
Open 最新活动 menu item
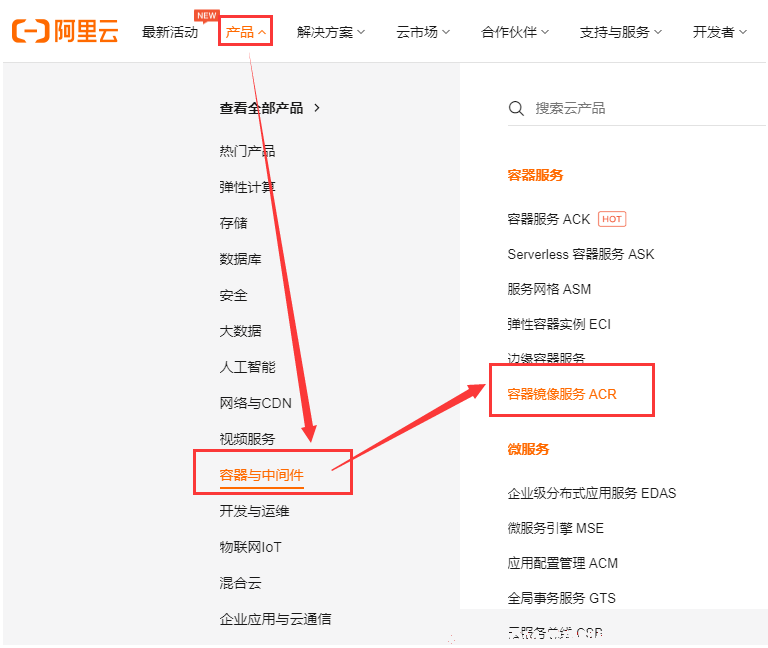click(x=170, y=32)
